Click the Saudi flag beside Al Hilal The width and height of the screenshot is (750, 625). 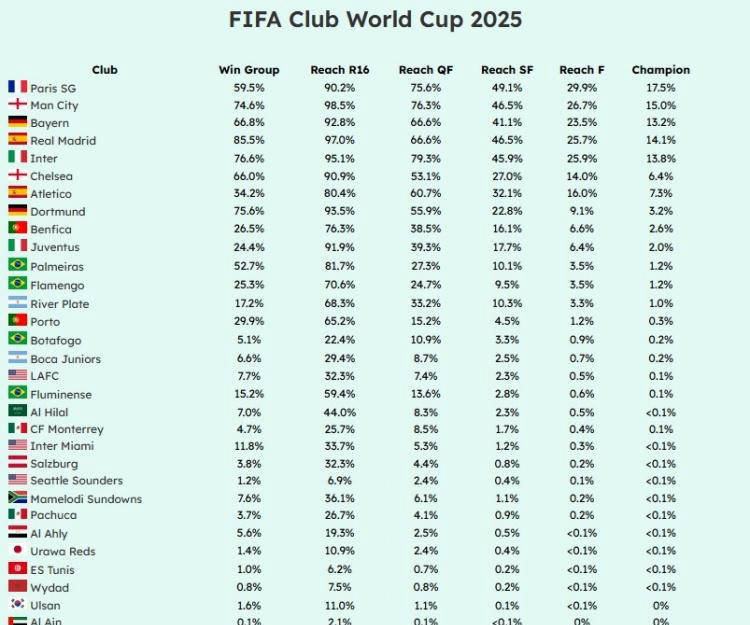click(17, 410)
